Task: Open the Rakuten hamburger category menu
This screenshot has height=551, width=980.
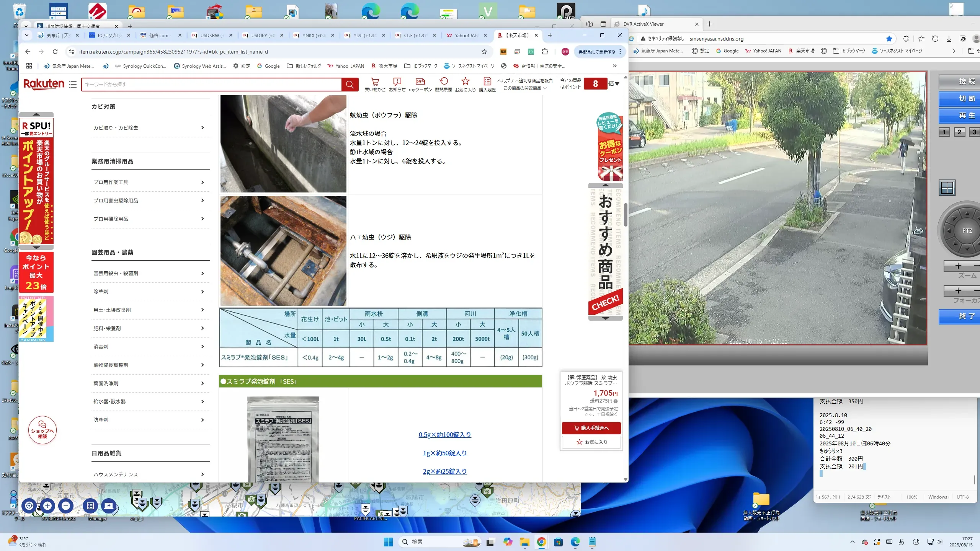Action: pyautogui.click(x=73, y=84)
